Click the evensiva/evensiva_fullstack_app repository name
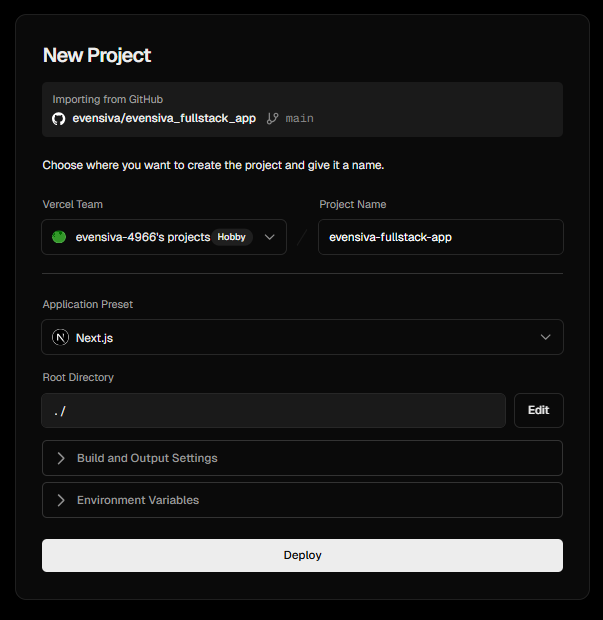Image resolution: width=603 pixels, height=620 pixels. pos(164,118)
